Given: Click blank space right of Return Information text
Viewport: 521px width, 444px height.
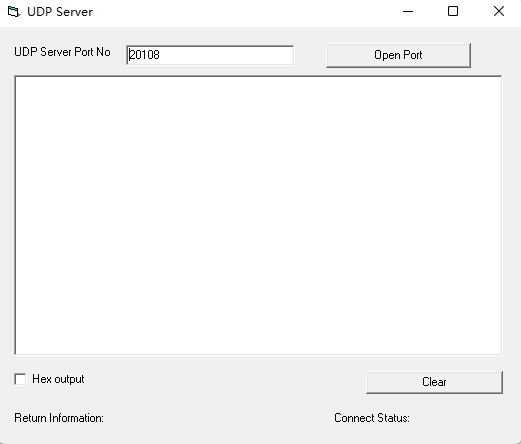Looking at the screenshot, I should click(x=217, y=418).
